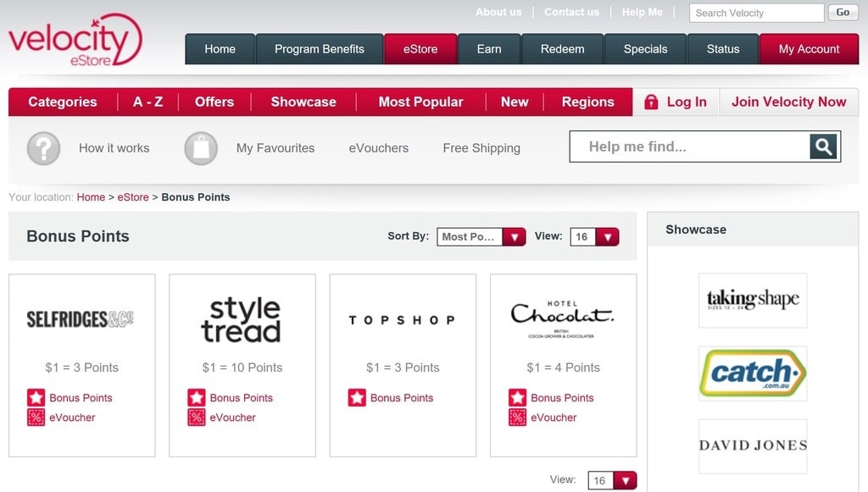Click the star icon under Selfridges
The height and width of the screenshot is (492, 868).
point(36,397)
